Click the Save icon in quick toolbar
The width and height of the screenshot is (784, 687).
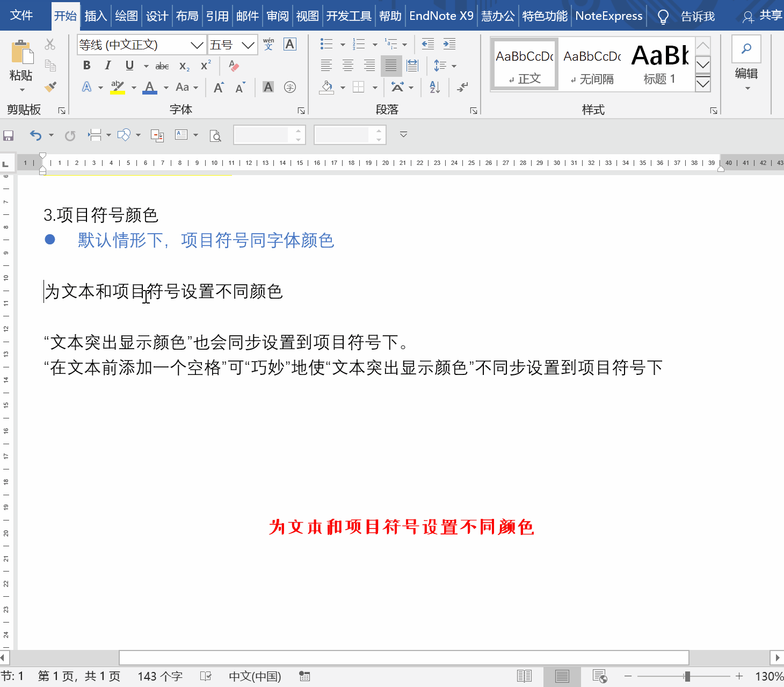tap(8, 135)
